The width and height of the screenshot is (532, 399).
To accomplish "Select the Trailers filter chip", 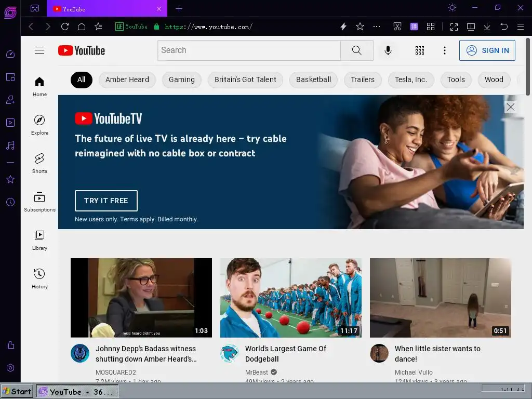I will coord(363,79).
